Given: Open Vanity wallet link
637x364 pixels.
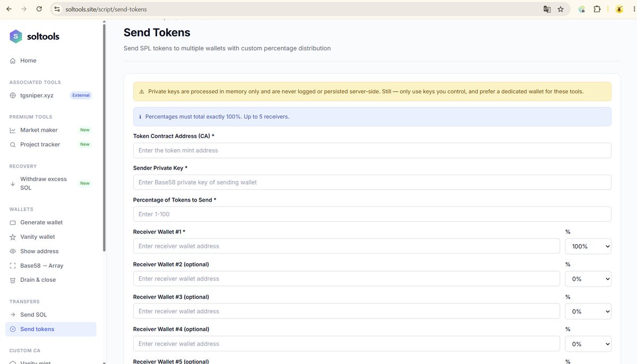Looking at the screenshot, I should pos(51,237).
